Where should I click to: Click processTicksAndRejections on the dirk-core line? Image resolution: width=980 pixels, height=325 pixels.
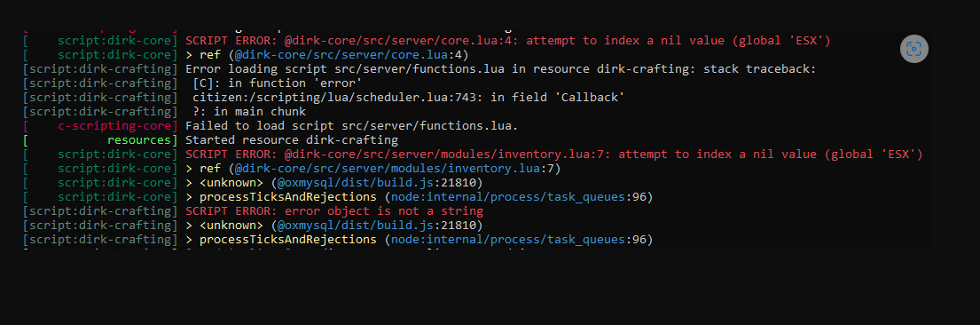click(288, 197)
